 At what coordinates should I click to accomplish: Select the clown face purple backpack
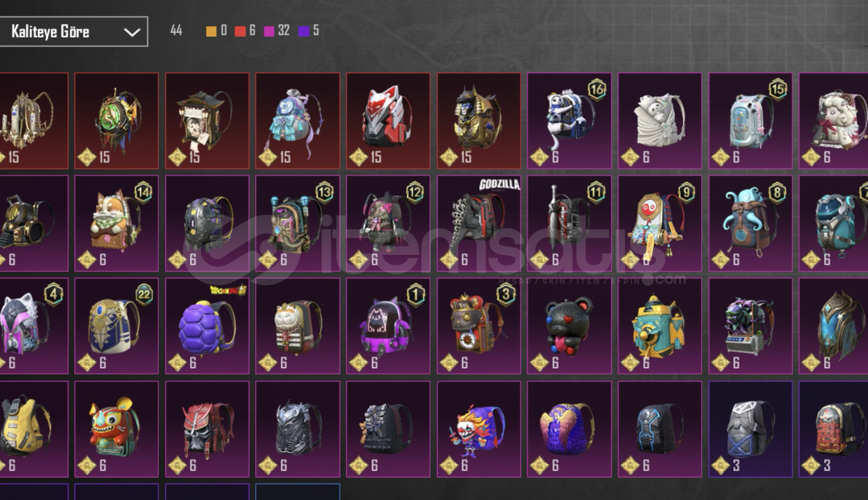tap(478, 429)
